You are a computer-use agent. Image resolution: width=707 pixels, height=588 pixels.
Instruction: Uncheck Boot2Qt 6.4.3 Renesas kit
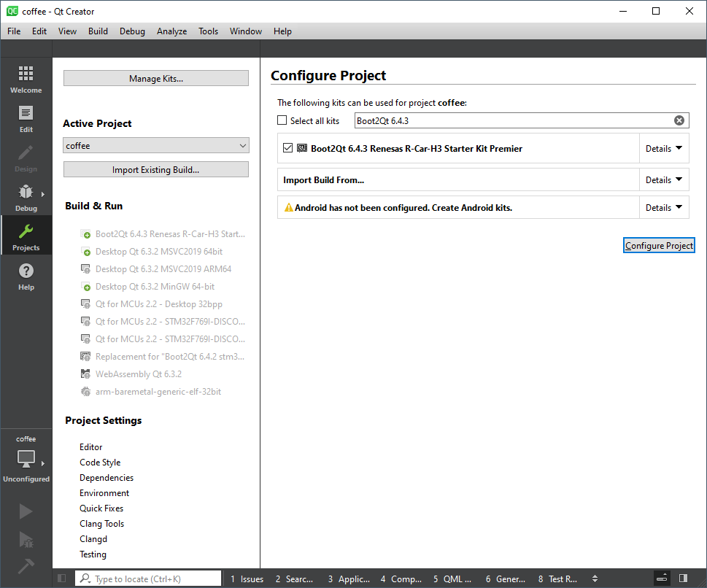(287, 148)
